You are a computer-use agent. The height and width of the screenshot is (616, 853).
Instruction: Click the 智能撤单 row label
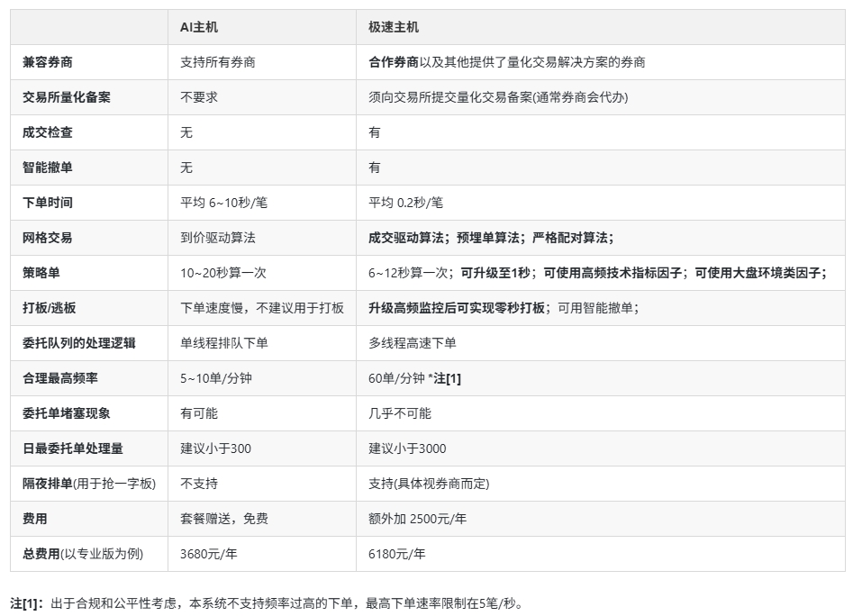click(48, 168)
